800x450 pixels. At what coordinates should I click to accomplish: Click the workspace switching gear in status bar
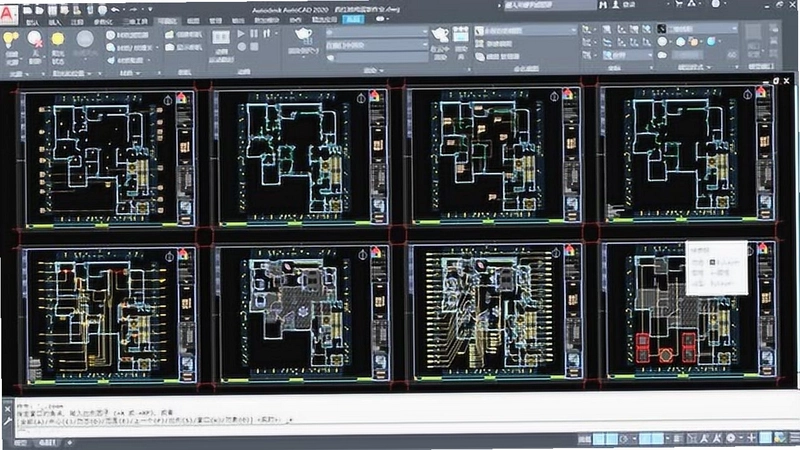pos(731,438)
